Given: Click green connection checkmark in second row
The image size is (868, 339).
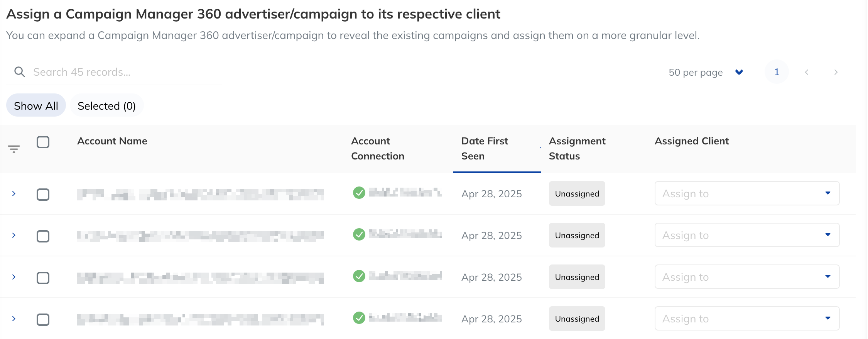Looking at the screenshot, I should (359, 234).
